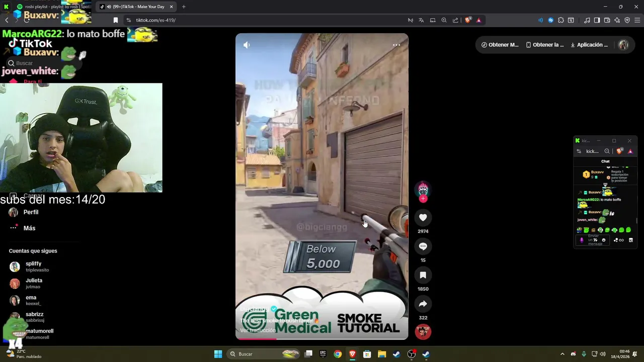Click the share page icon in address bar
644x362 pixels.
pyautogui.click(x=455, y=20)
